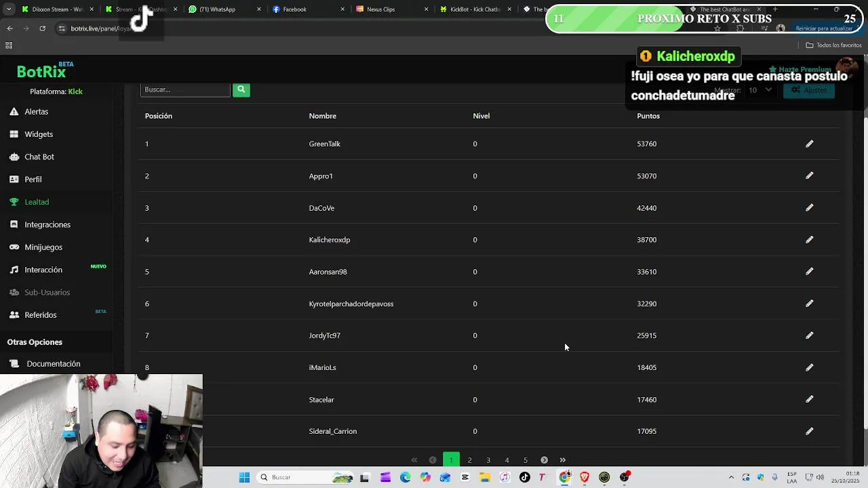This screenshot has width=868, height=488.
Task: Close the Facebook browser tab
Action: pyautogui.click(x=342, y=9)
